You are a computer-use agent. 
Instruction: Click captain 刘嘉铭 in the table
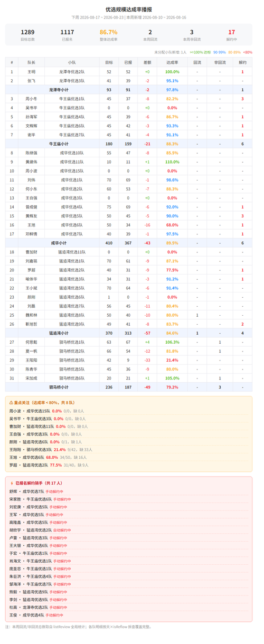(x=32, y=261)
